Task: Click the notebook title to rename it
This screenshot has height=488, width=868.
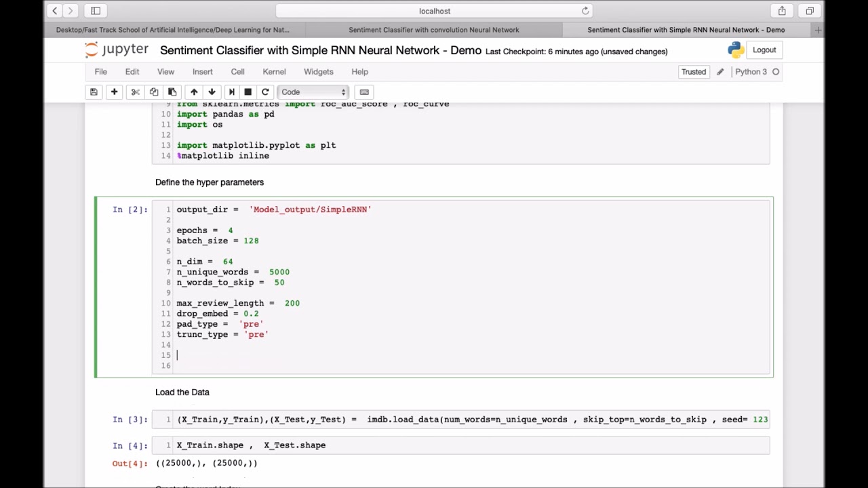Action: click(321, 51)
